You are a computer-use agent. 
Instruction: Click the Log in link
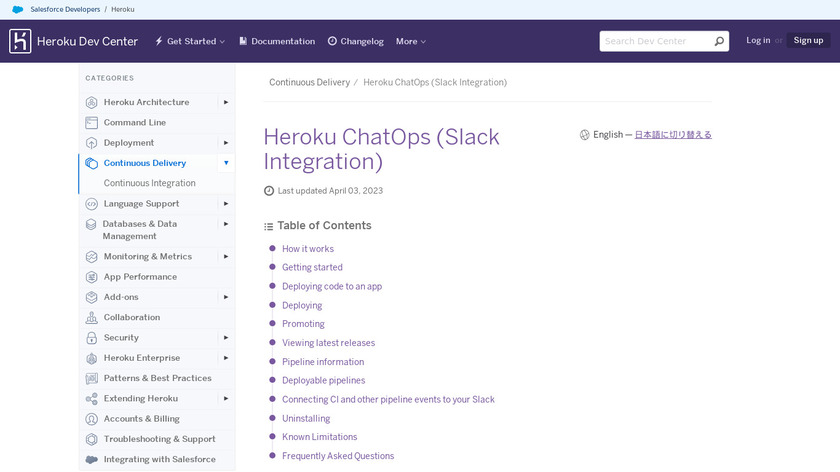pos(758,40)
